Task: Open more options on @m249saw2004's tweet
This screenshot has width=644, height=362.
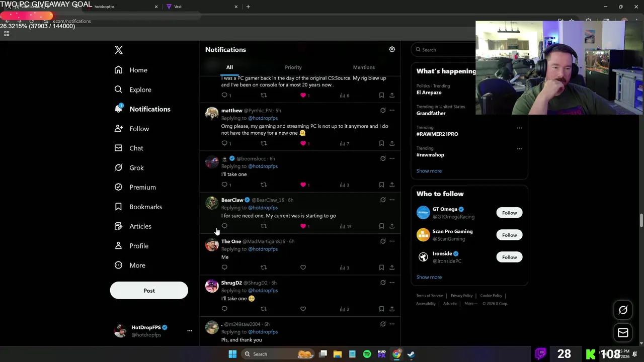Action: coord(392,324)
